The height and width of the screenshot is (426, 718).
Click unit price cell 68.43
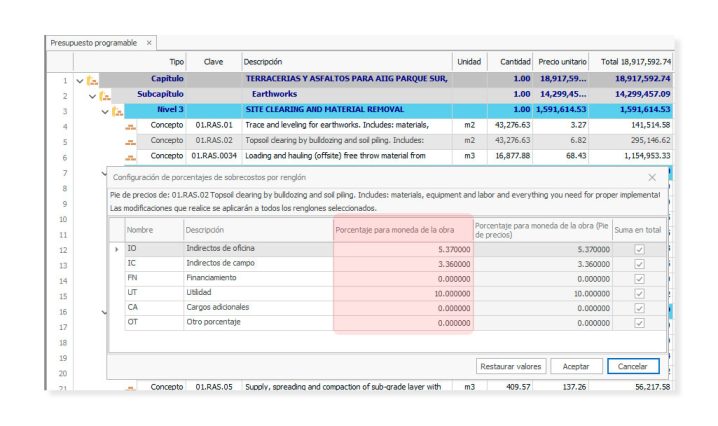coord(560,156)
